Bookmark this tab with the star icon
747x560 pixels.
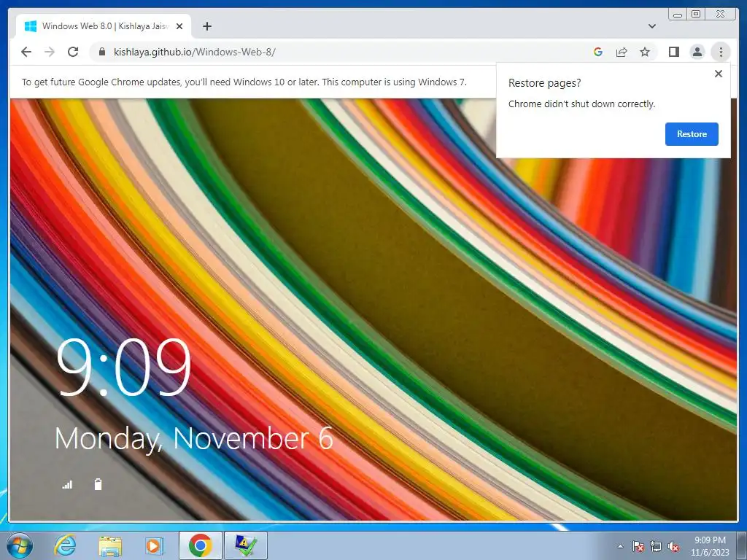[x=645, y=52]
